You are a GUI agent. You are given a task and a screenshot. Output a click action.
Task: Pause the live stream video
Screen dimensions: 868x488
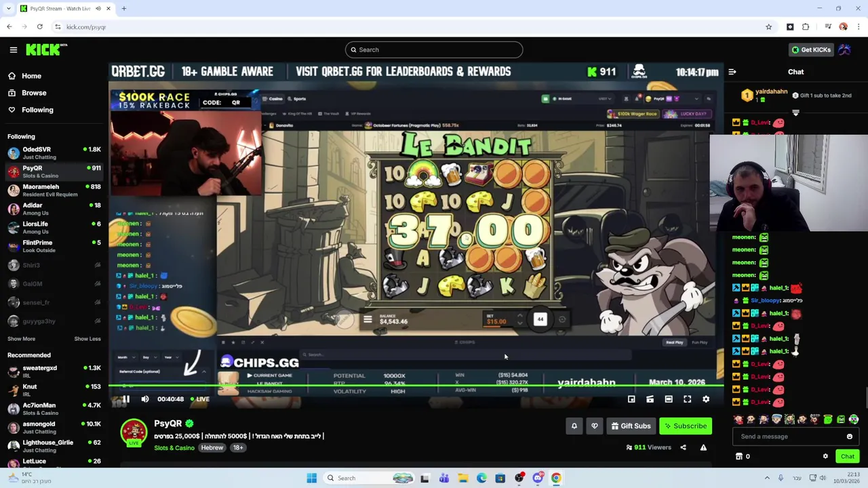(x=125, y=399)
